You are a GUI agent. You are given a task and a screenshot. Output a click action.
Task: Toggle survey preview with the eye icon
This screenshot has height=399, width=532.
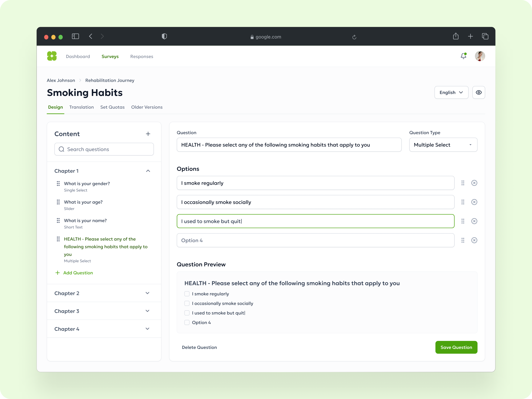click(479, 92)
